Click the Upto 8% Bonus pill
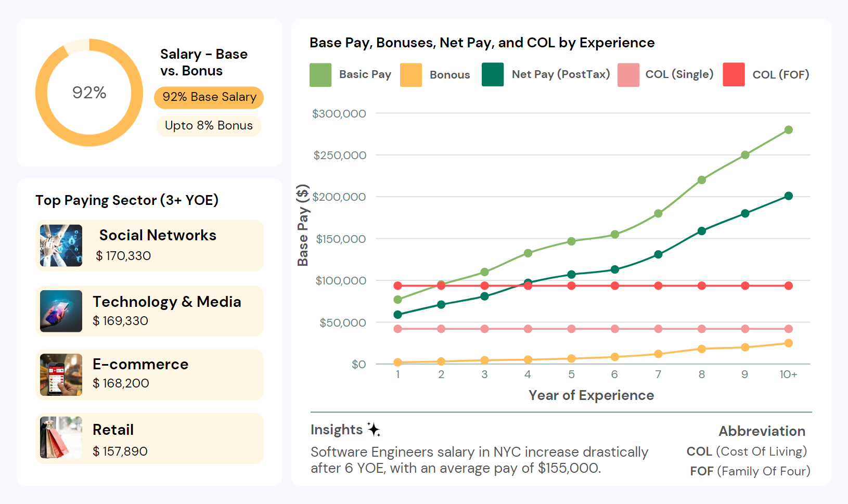The width and height of the screenshot is (848, 504). tap(209, 126)
